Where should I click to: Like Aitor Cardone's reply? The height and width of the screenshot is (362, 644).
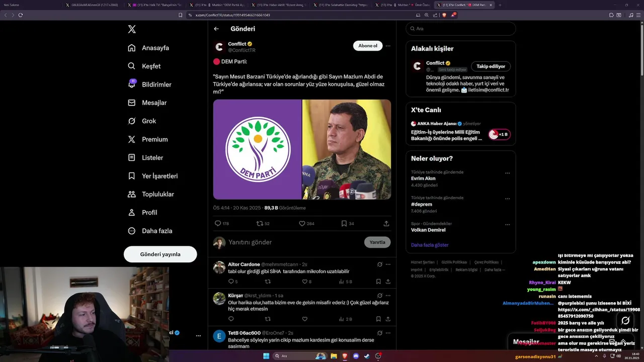coord(306,282)
